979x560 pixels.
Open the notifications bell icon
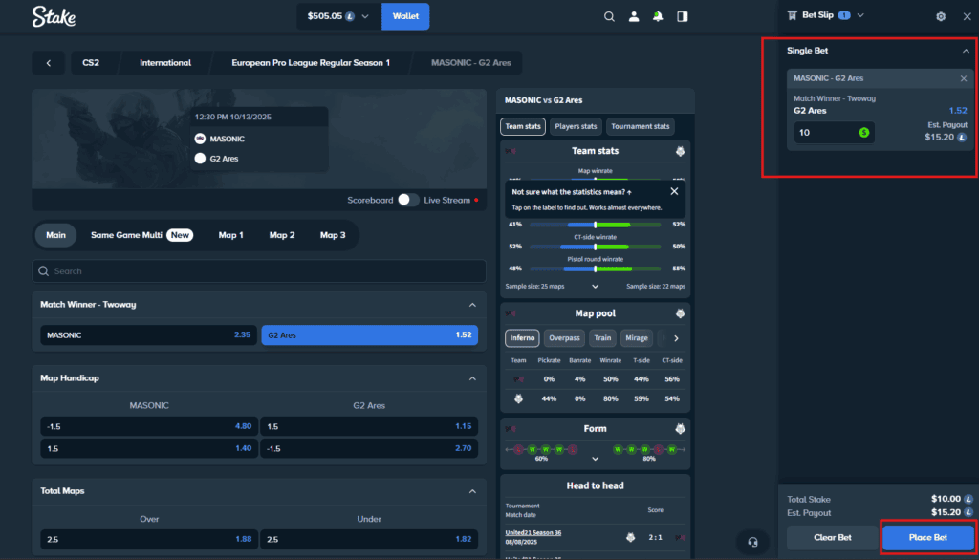[x=657, y=16]
